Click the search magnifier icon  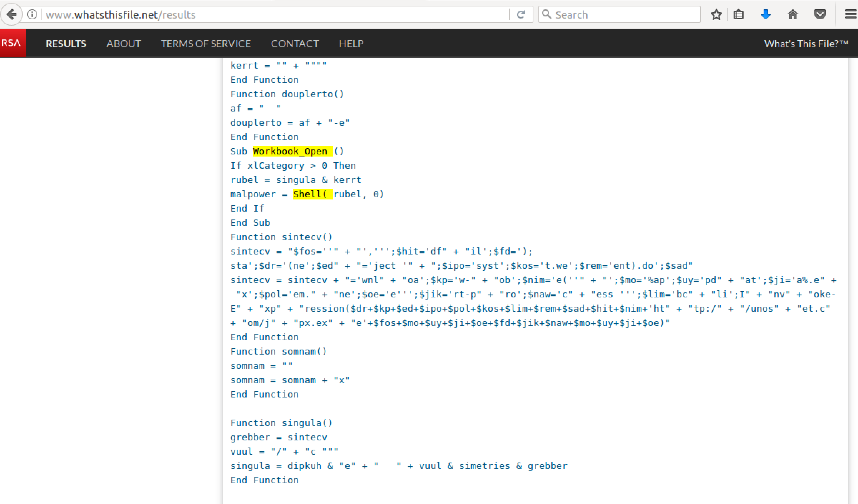[547, 14]
